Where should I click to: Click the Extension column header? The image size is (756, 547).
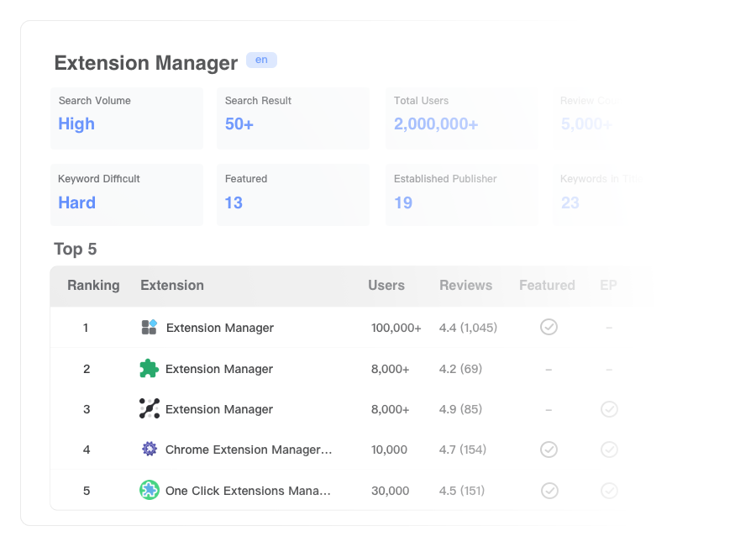coord(172,285)
